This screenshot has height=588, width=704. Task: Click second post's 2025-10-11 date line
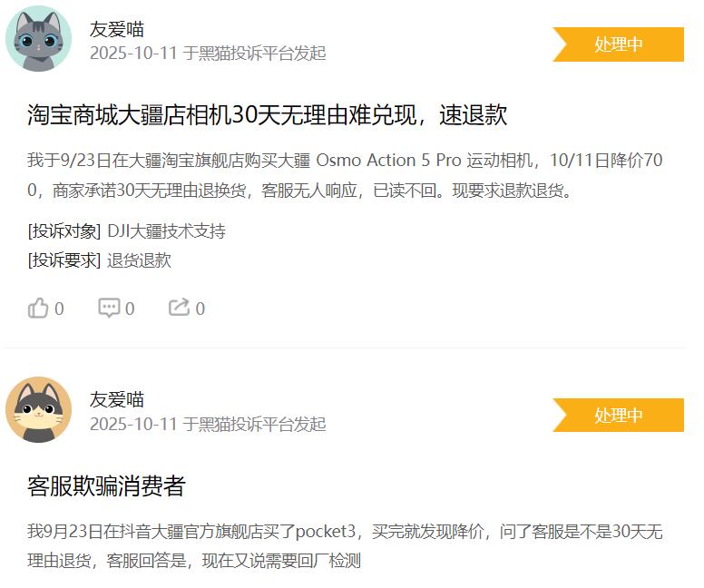click(x=208, y=424)
